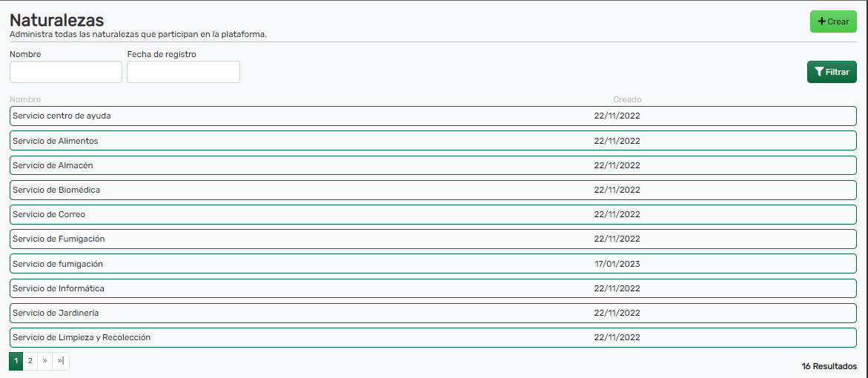Choose the Servicio de Correo entry
Screen dimensions: 868x378
49,214
